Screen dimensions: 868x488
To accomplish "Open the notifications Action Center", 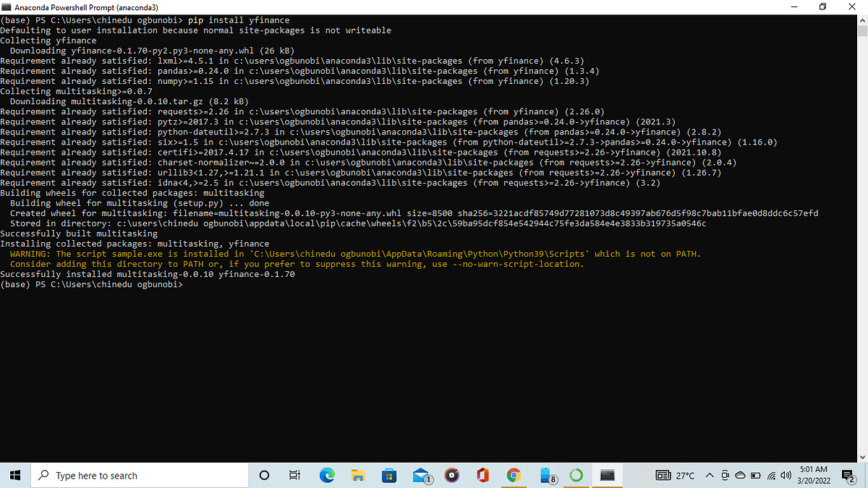I will pos(848,475).
